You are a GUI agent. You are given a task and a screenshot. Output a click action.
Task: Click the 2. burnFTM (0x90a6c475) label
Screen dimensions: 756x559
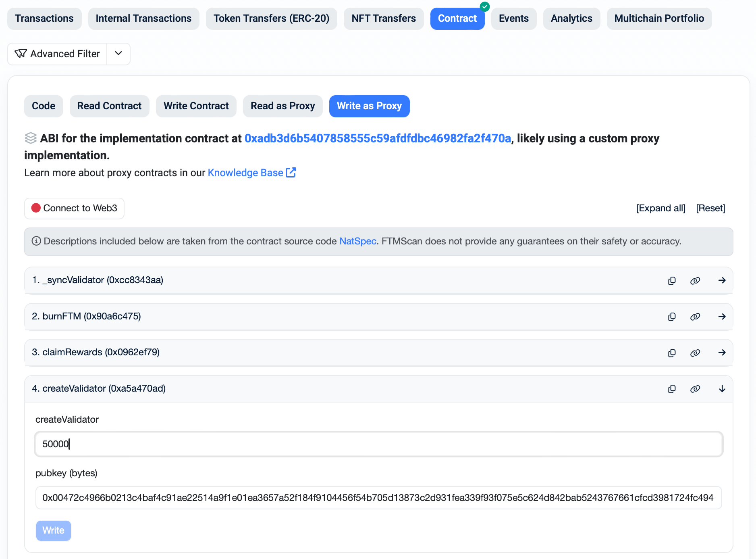(86, 316)
